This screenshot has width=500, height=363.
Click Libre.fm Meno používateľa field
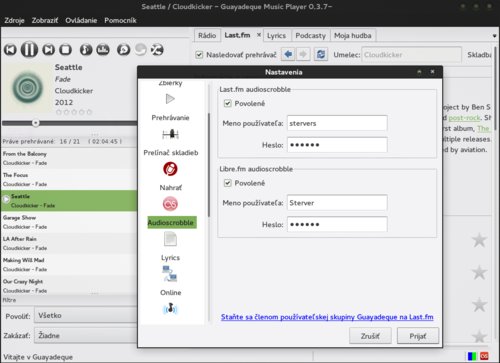click(337, 203)
